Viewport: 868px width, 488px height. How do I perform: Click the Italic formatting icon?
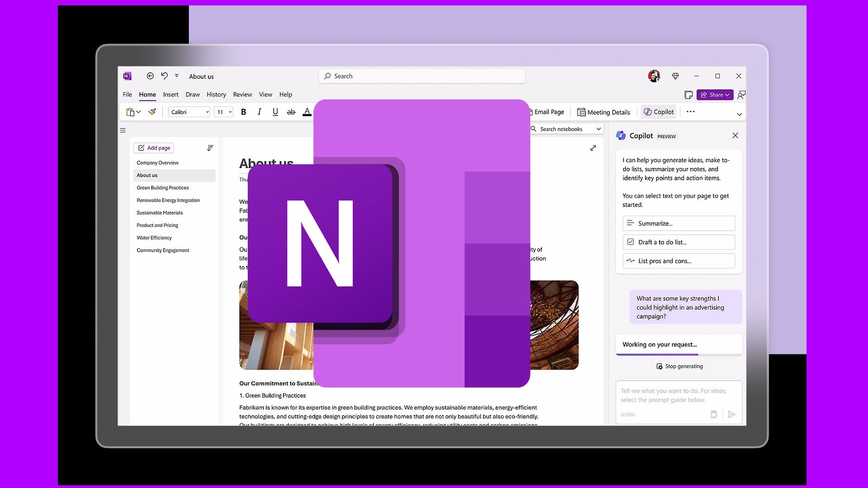tap(259, 112)
